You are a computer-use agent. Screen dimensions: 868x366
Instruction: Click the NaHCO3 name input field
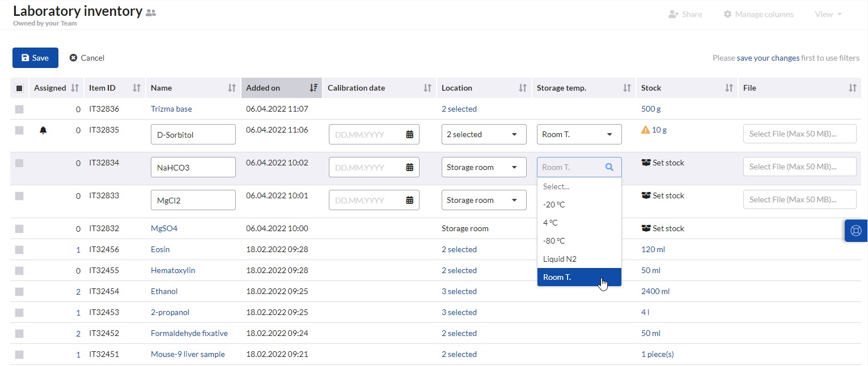coord(193,167)
